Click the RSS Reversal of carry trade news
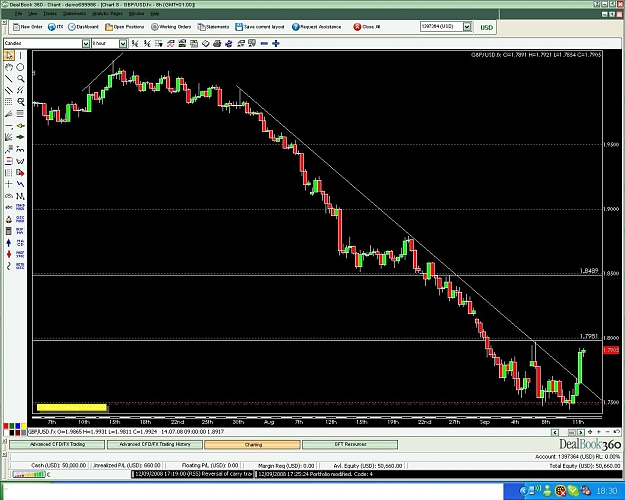 click(192, 474)
